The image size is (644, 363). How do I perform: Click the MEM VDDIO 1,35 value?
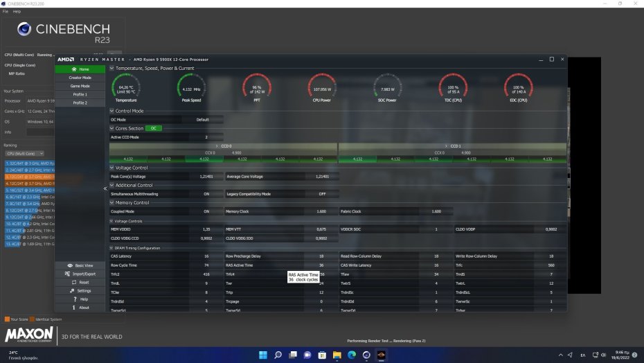206,229
